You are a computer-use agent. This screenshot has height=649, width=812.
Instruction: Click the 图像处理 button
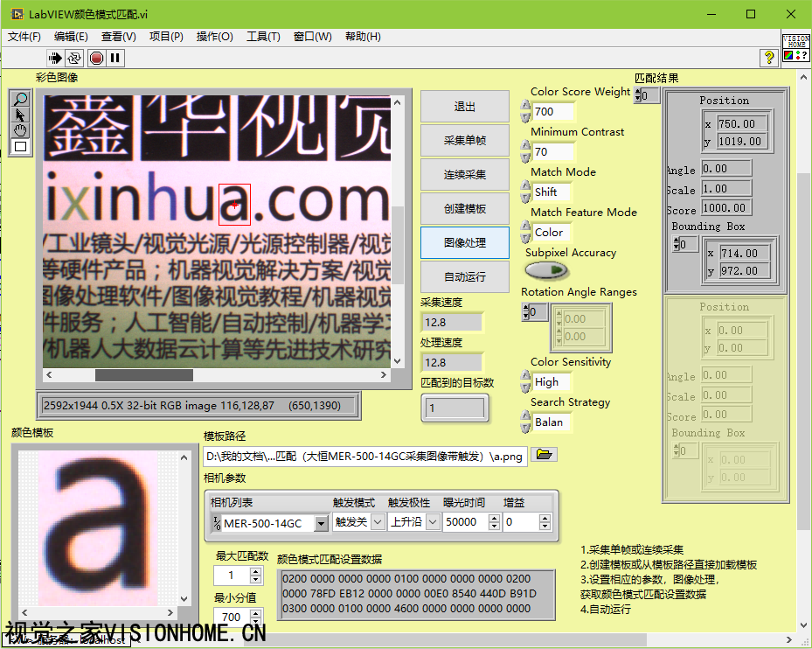[x=464, y=243]
